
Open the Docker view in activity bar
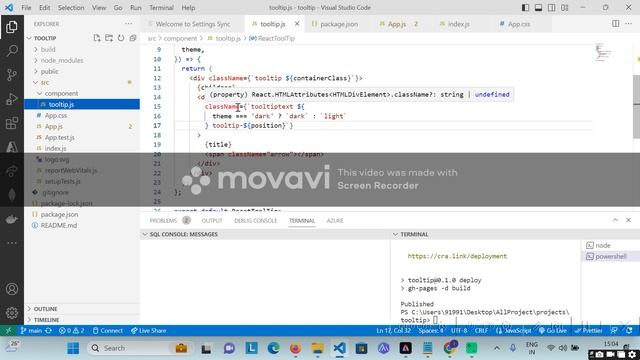12,219
